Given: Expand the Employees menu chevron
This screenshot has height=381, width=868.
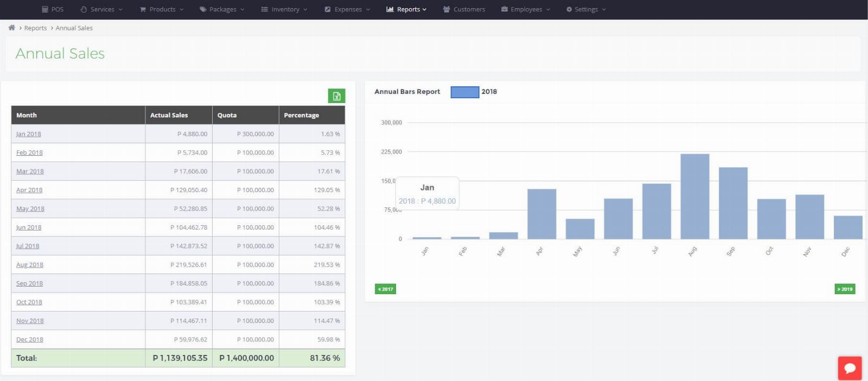Looking at the screenshot, I should (548, 9).
